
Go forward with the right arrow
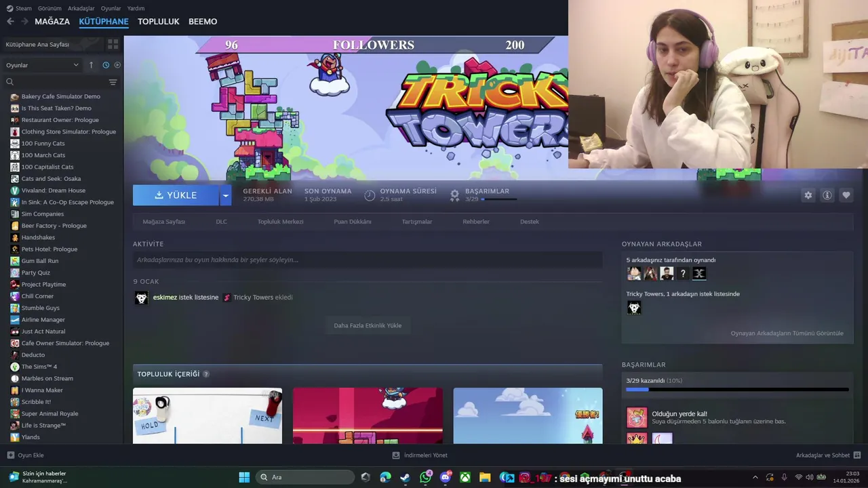pyautogui.click(x=24, y=22)
